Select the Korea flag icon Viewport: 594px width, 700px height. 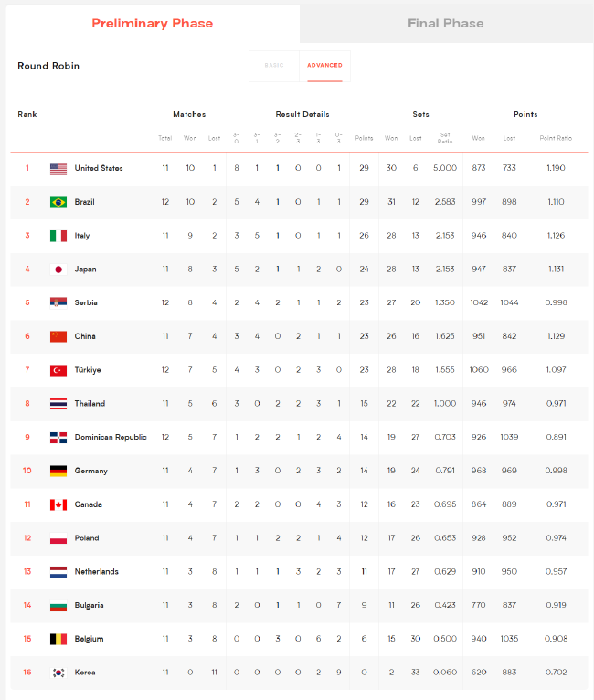58,673
